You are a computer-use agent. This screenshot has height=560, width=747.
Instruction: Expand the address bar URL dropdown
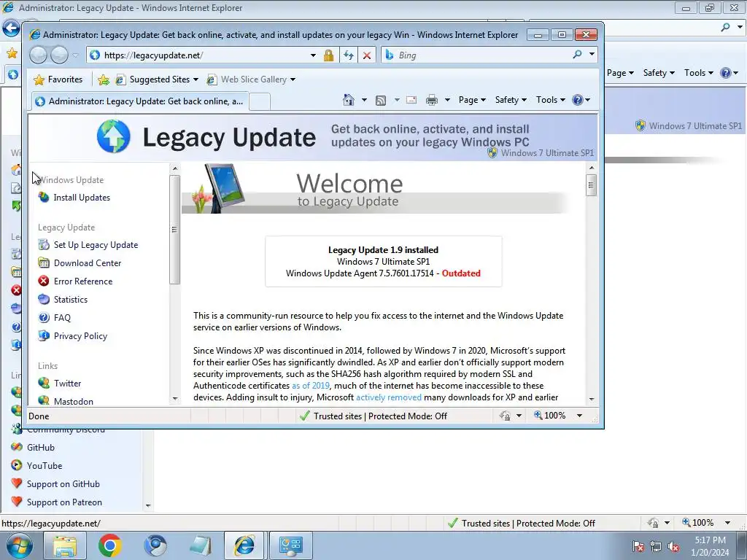[313, 55]
